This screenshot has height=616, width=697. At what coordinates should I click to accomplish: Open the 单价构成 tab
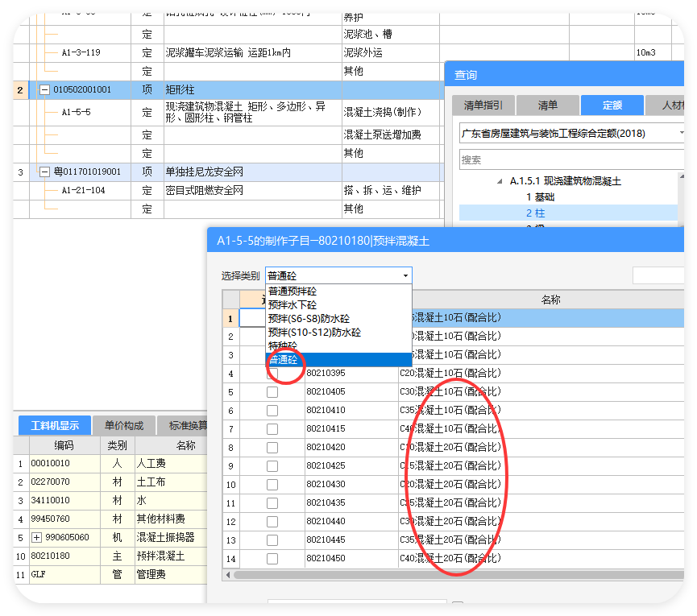123,425
